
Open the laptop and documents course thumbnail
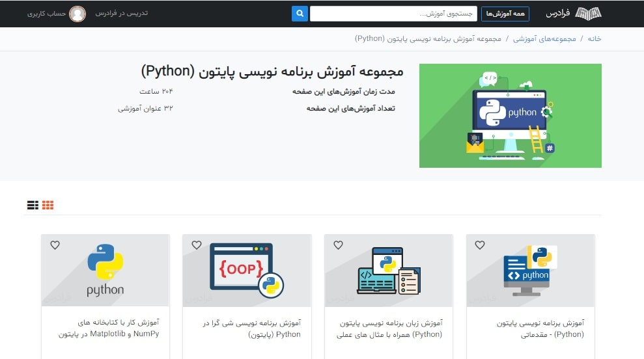389,271
